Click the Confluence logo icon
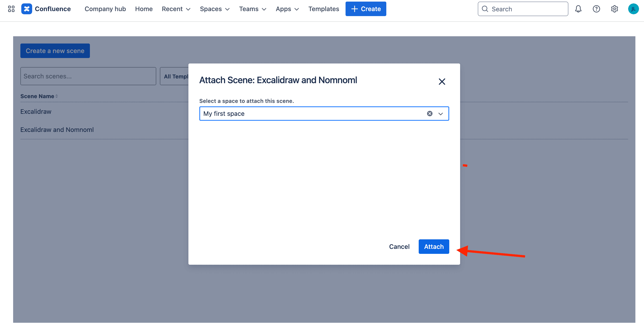Screen dimensions: 644x330 tap(26, 9)
